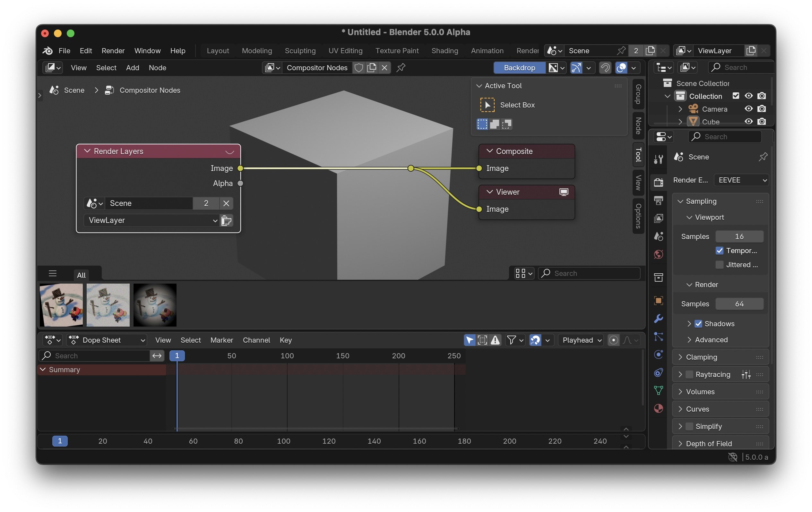
Task: Open the ViewLayer dropdown in Render Layers
Action: (x=152, y=220)
